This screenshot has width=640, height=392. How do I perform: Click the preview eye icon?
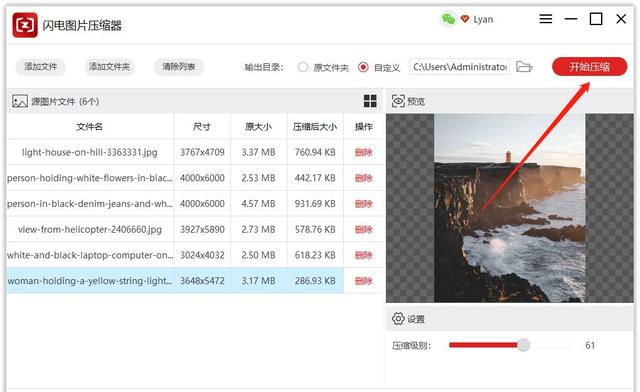tap(398, 101)
